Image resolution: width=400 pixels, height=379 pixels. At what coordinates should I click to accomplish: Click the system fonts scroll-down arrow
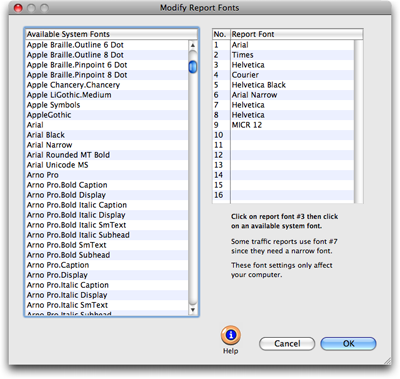193,310
